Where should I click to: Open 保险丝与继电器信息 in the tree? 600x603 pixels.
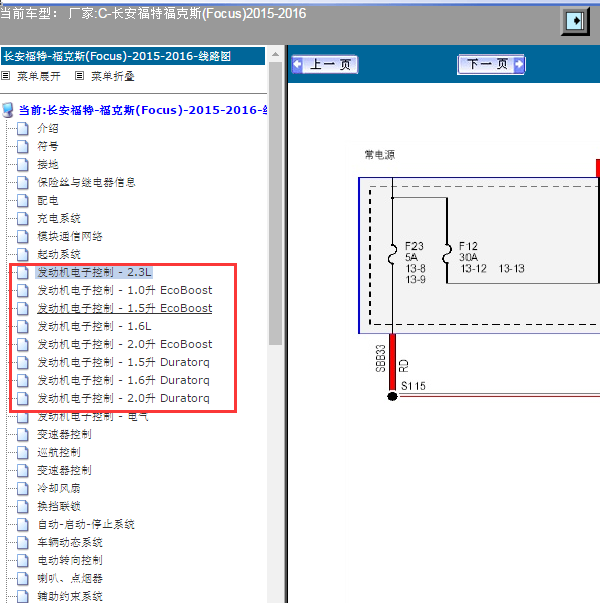[x=86, y=182]
